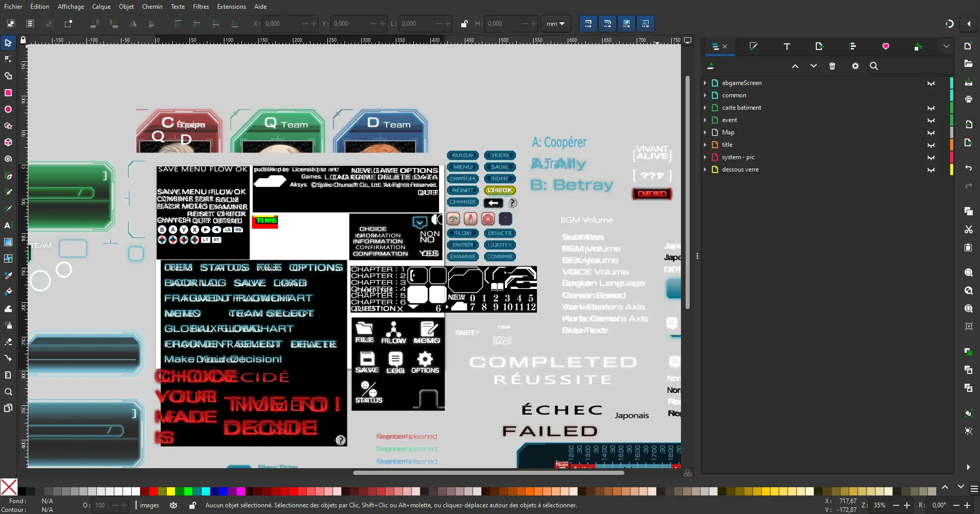
Task: Click the yellow color swatch in palette
Action: coord(171,491)
